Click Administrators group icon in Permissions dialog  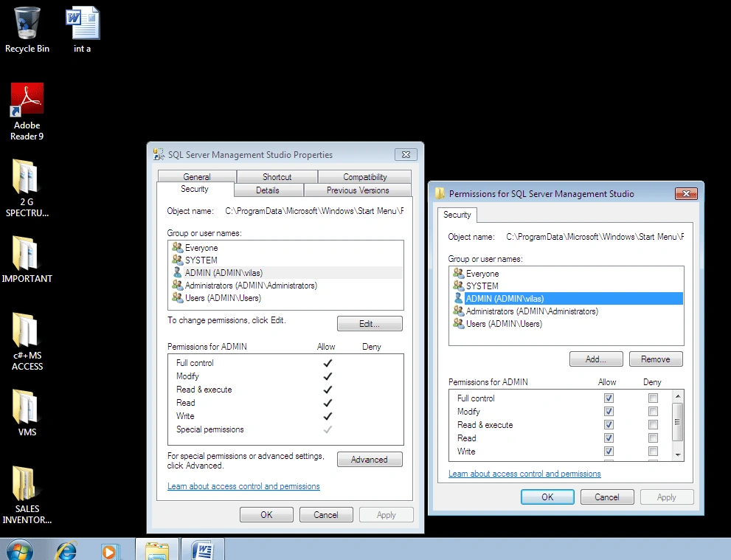click(x=458, y=311)
